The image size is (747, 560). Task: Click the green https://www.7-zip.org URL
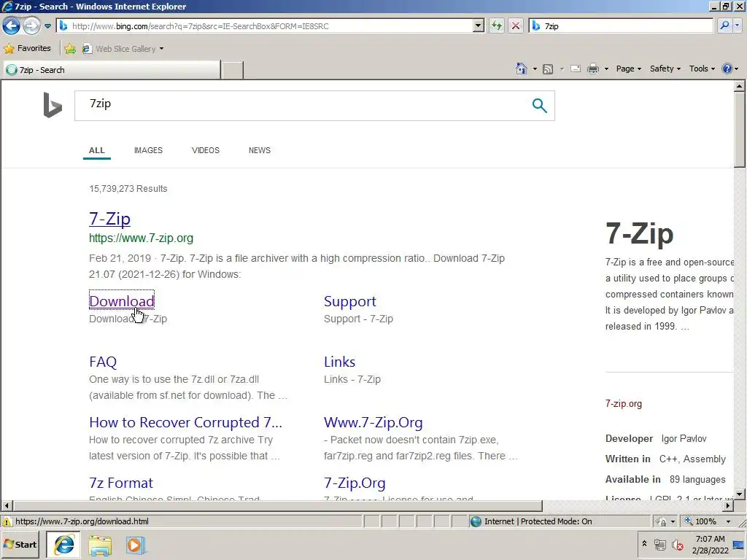[x=141, y=238]
